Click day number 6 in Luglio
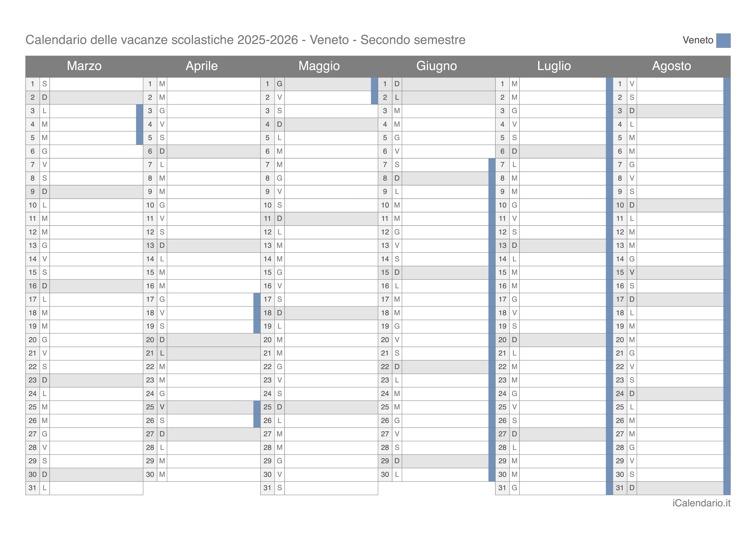The width and height of the screenshot is (756, 535). tap(502, 151)
